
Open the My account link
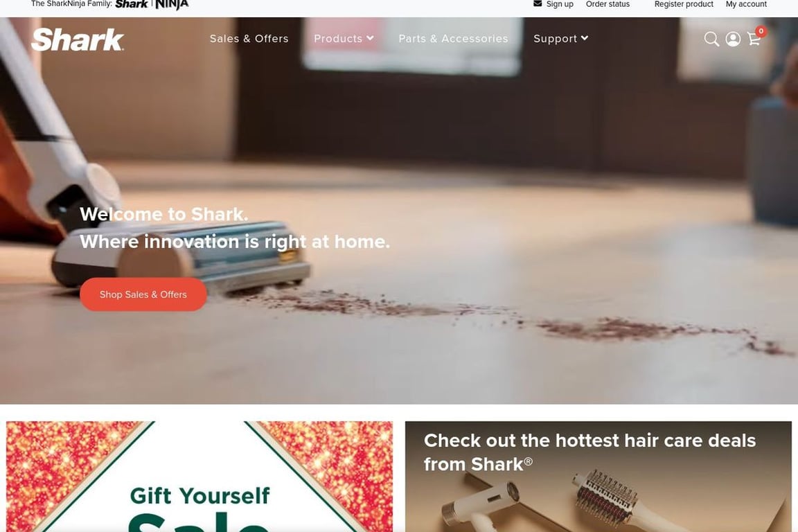point(746,4)
